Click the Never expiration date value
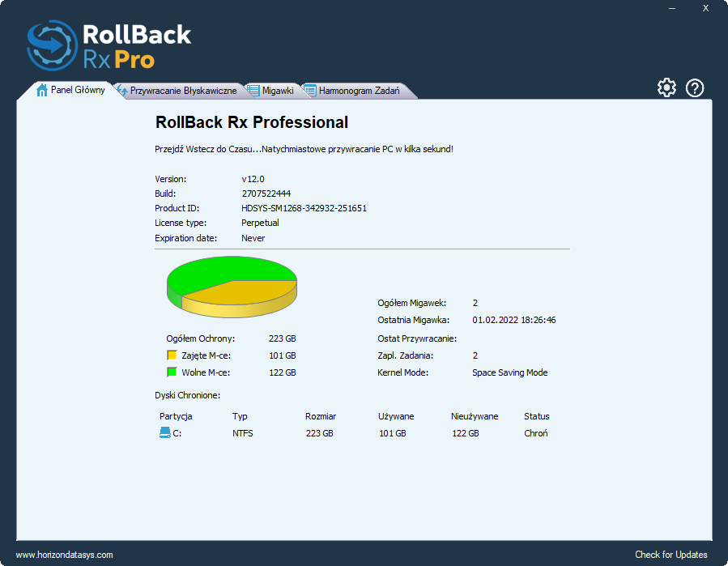The height and width of the screenshot is (566, 728). (253, 238)
